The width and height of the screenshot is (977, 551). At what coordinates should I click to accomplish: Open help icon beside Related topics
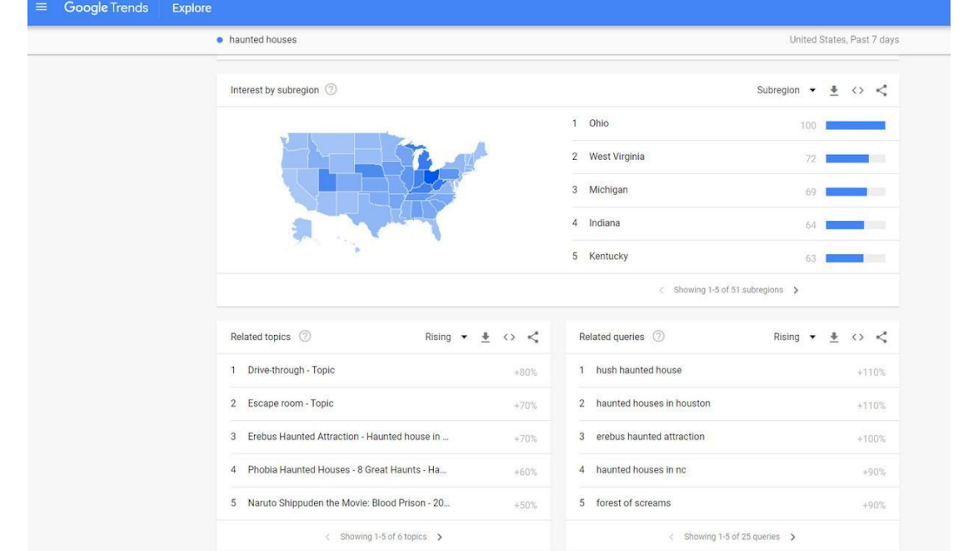click(305, 337)
